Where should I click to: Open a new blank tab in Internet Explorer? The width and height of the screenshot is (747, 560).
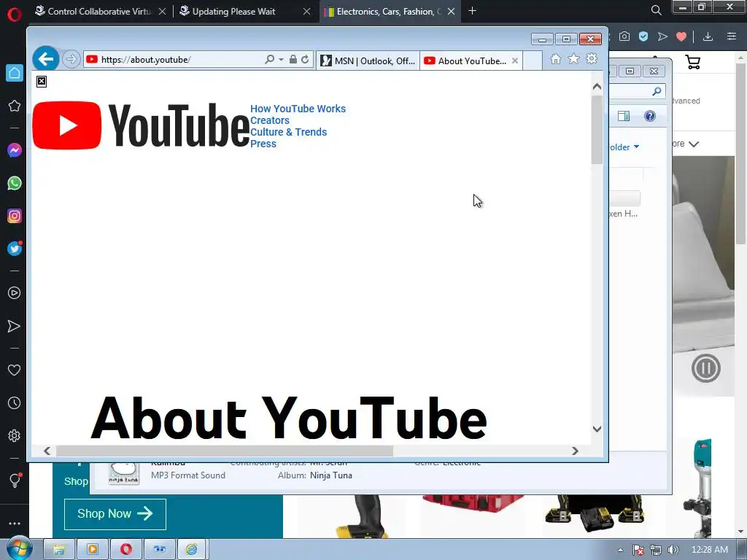[533, 61]
